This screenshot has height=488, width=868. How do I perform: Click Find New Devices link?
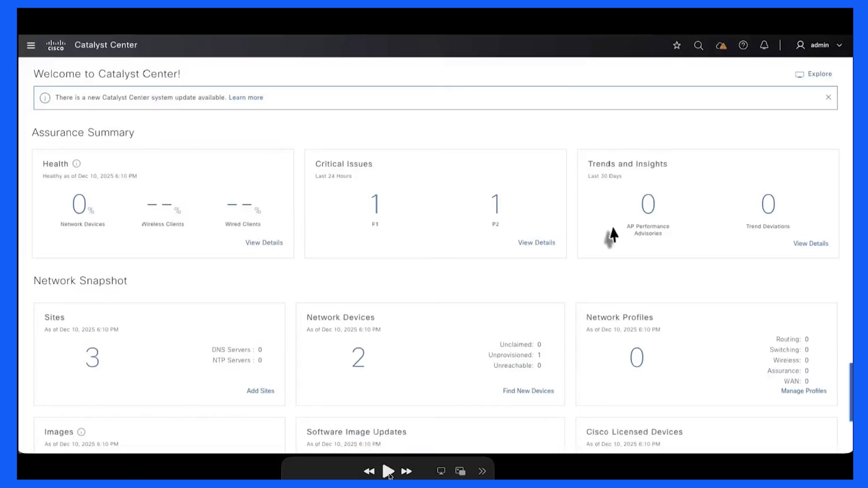pos(528,391)
